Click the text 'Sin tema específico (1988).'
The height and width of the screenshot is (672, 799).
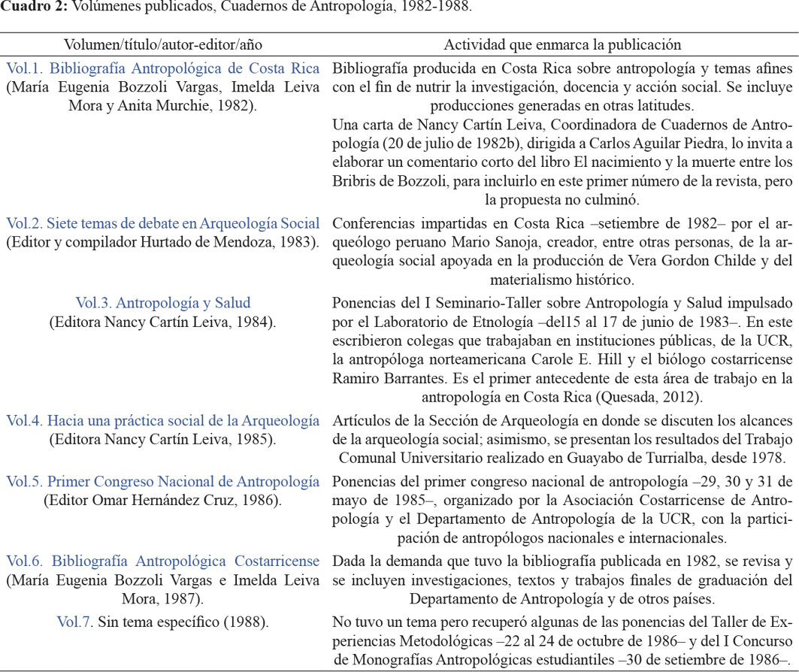point(183,622)
